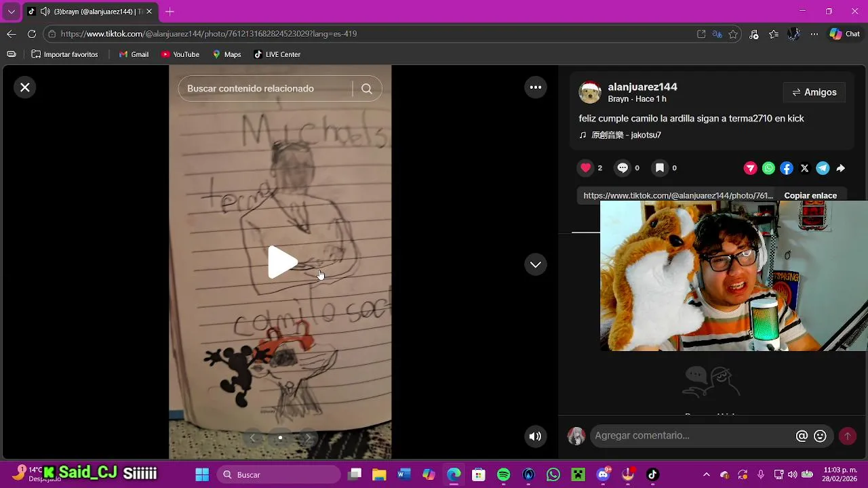868x488 pixels.
Task: View site information lock icon
Action: (x=52, y=34)
